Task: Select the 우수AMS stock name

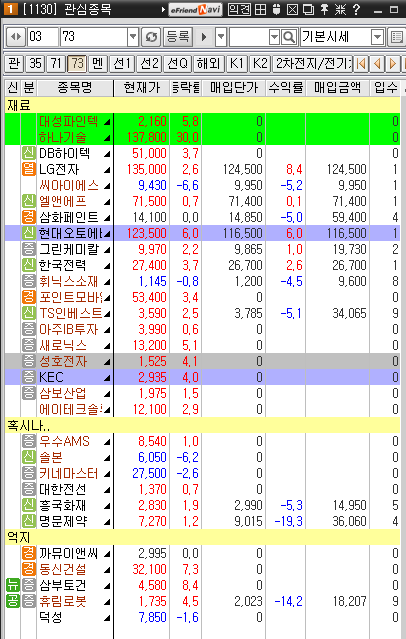Action: (64, 441)
